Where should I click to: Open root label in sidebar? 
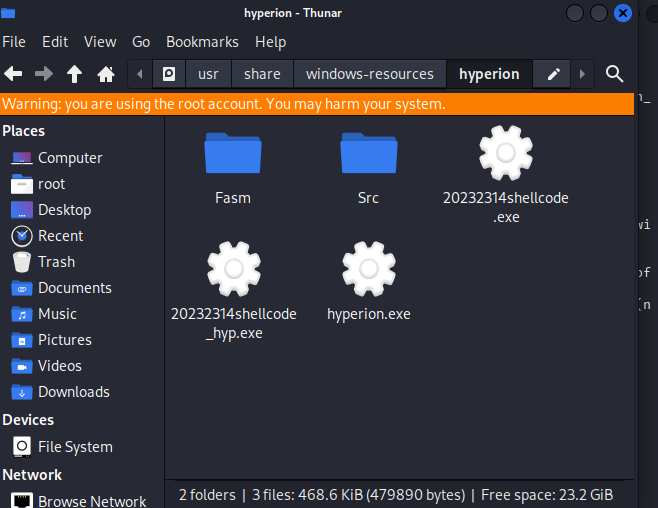52,184
